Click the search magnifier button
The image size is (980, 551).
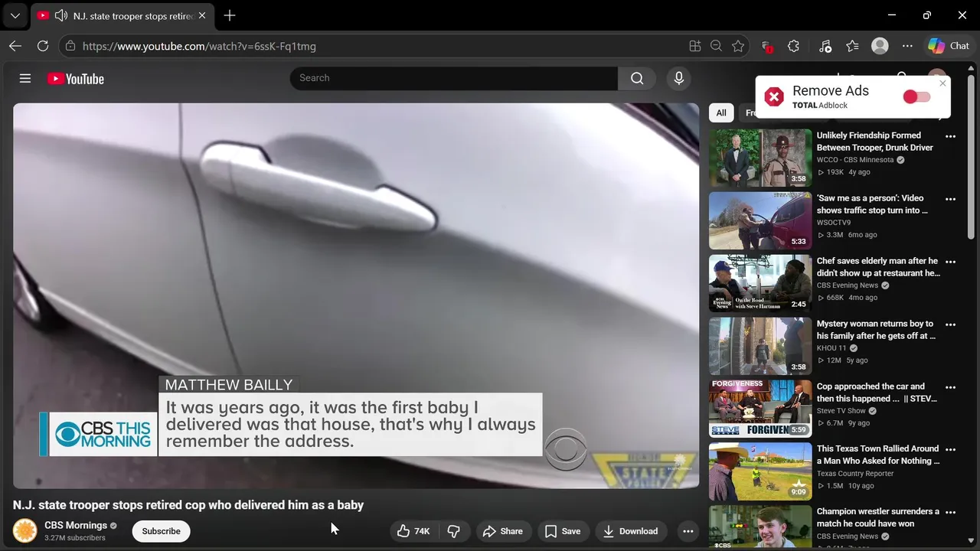[637, 78]
